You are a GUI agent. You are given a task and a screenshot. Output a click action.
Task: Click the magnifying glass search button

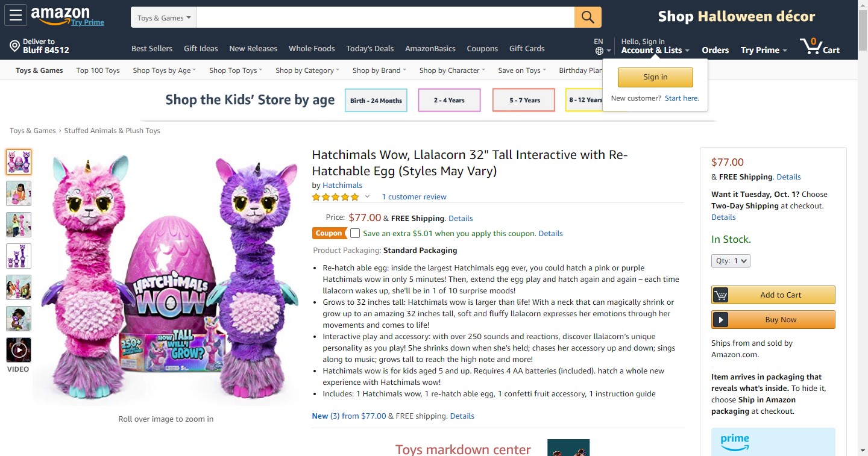(588, 17)
